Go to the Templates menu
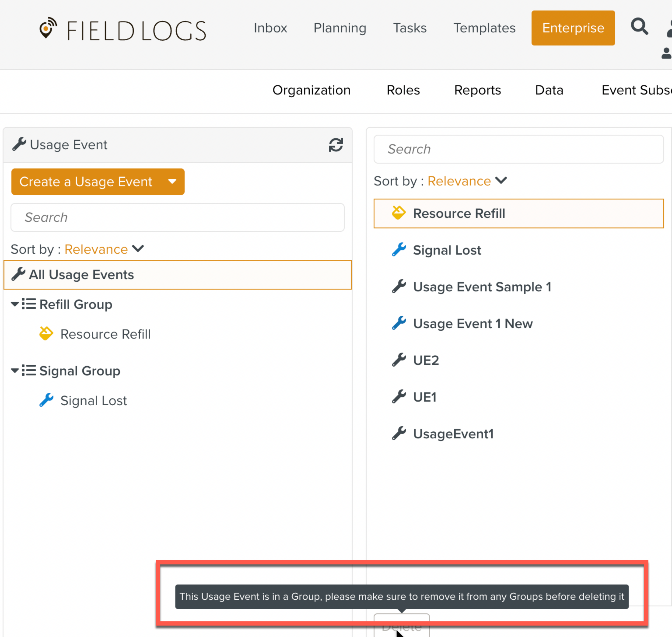The height and width of the screenshot is (637, 672). (x=484, y=28)
